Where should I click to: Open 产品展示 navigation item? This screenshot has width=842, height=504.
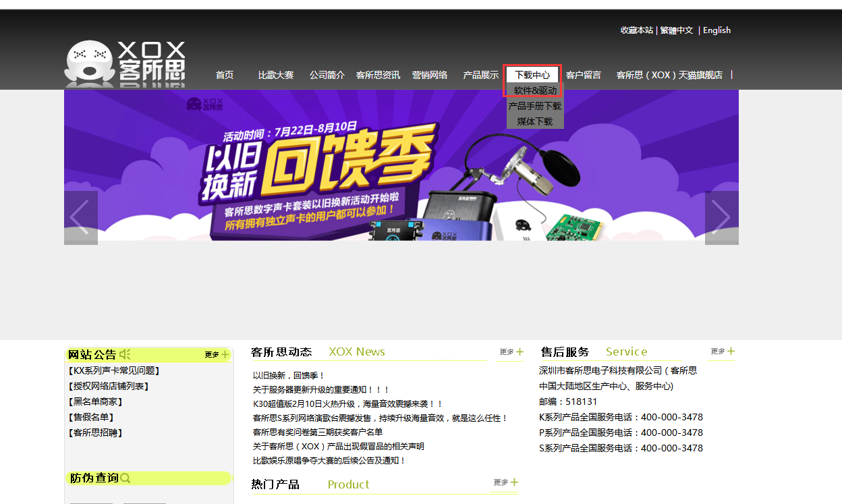pyautogui.click(x=481, y=75)
